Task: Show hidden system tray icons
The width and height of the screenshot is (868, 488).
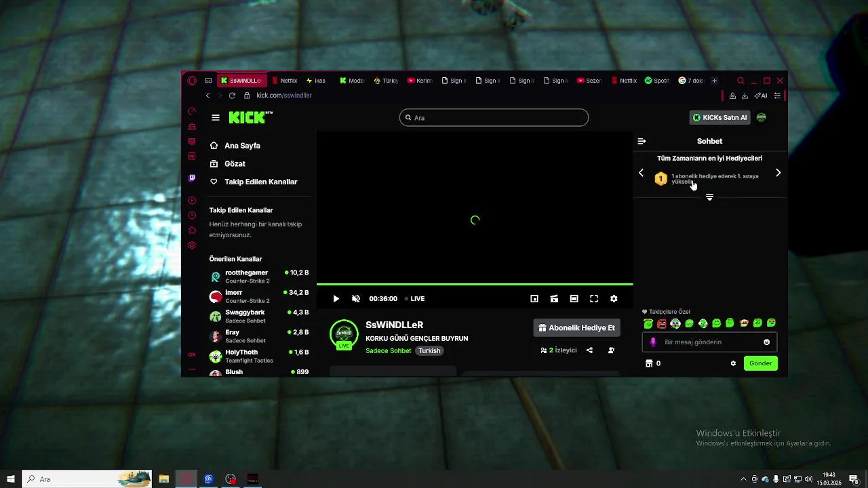Action: [x=744, y=479]
